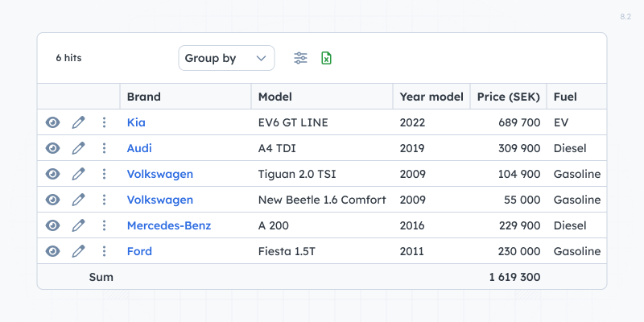The width and height of the screenshot is (644, 322).
Task: View the Kia row with eye icon
Action: [52, 122]
